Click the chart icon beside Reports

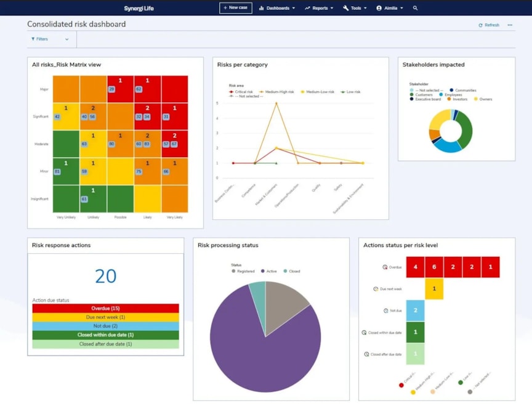point(306,8)
